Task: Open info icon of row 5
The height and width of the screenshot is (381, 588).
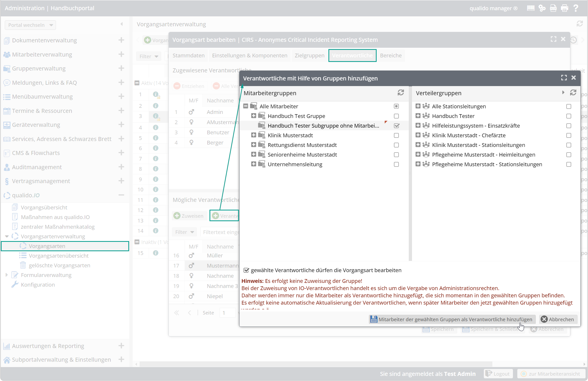Action: pyautogui.click(x=156, y=138)
